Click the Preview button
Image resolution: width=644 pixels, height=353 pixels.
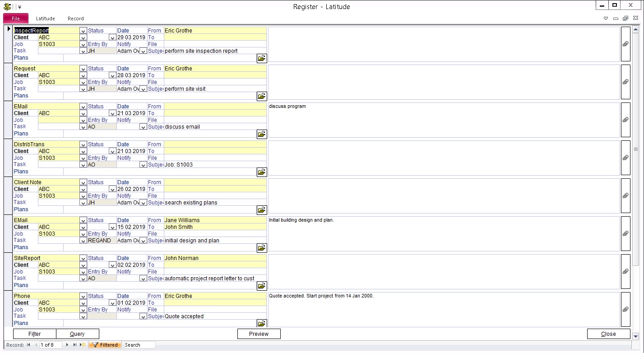[259, 334]
